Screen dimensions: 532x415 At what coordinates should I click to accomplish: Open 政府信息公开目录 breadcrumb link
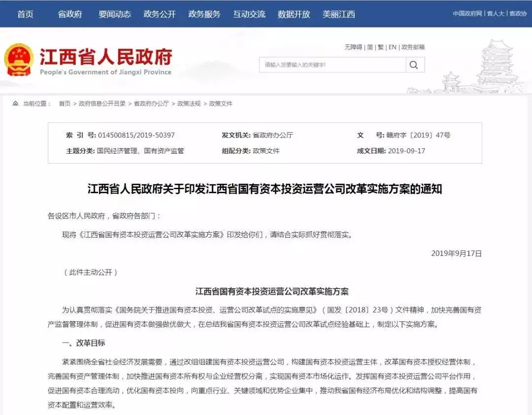[x=102, y=104]
